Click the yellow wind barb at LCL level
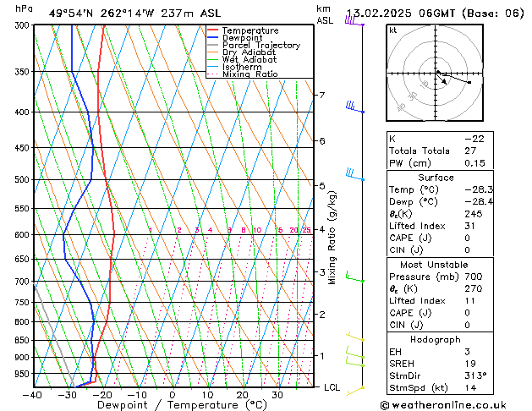 click(356, 387)
